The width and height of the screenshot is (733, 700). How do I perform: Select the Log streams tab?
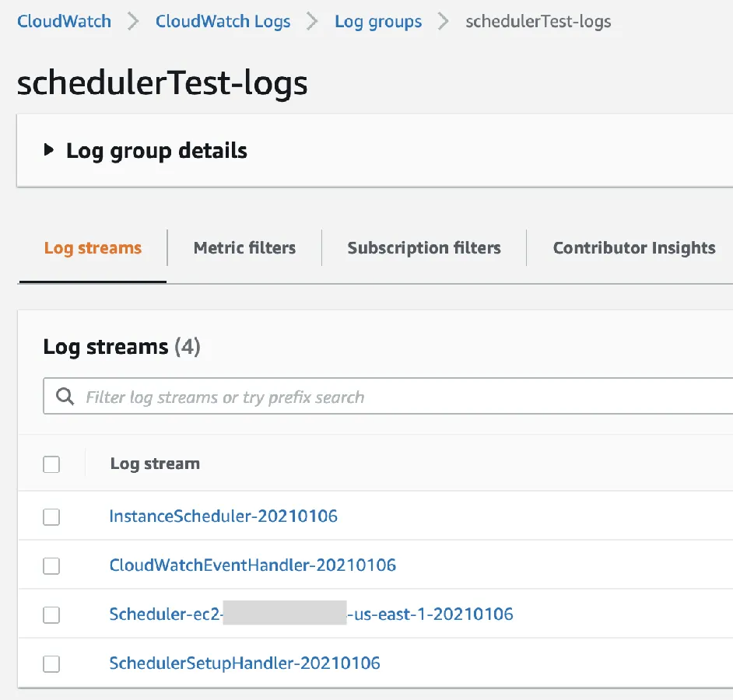(93, 248)
